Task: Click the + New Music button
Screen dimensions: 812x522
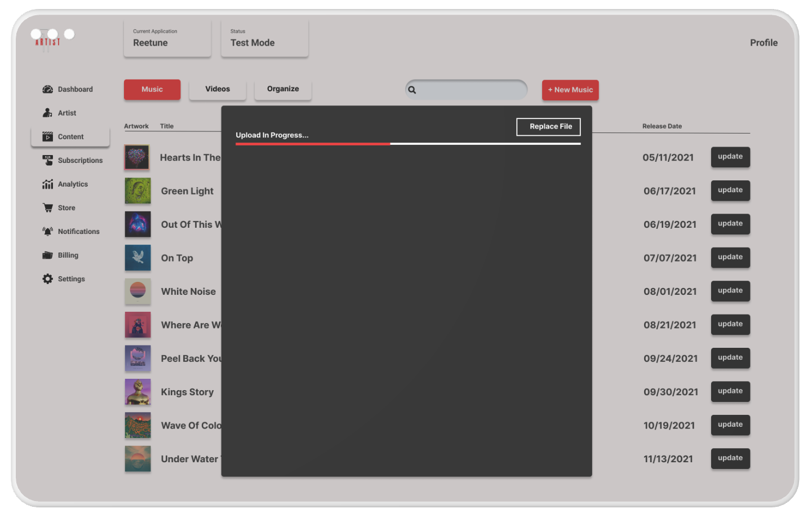Action: (x=570, y=90)
